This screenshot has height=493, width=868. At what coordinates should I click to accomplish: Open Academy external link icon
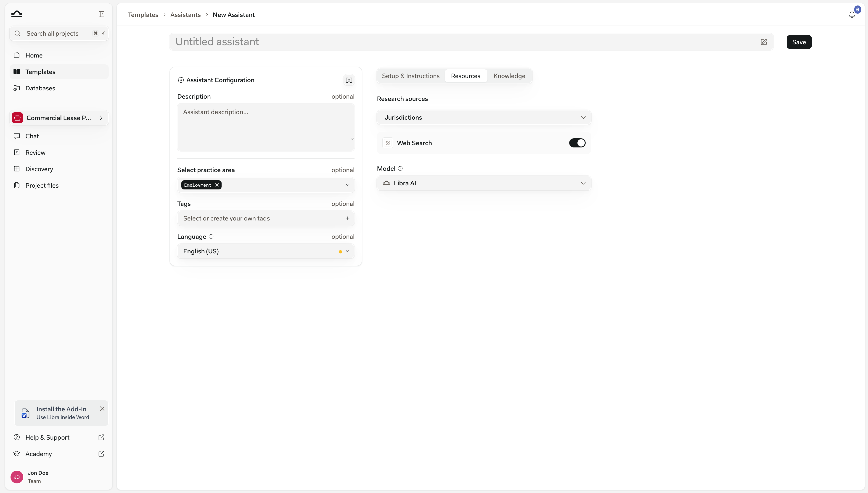(101, 454)
